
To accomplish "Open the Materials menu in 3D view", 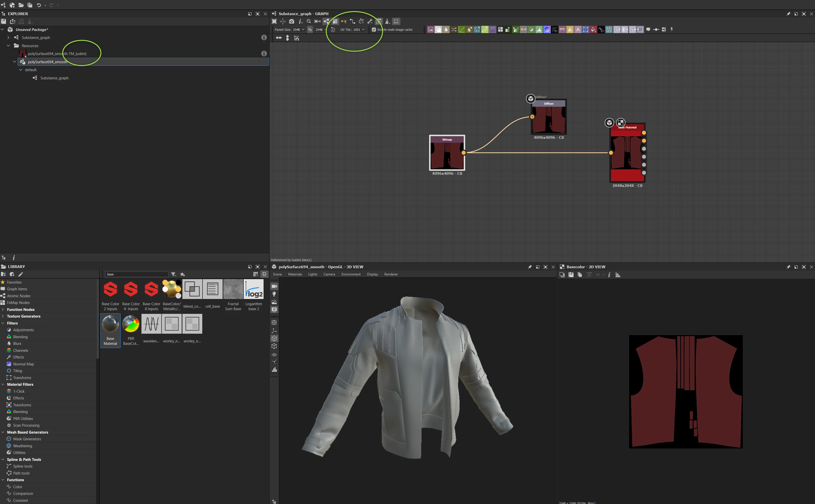I will coord(295,274).
